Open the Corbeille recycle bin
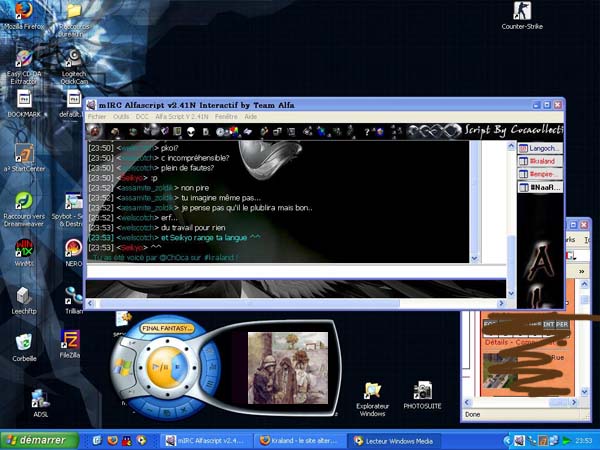 coord(24,348)
